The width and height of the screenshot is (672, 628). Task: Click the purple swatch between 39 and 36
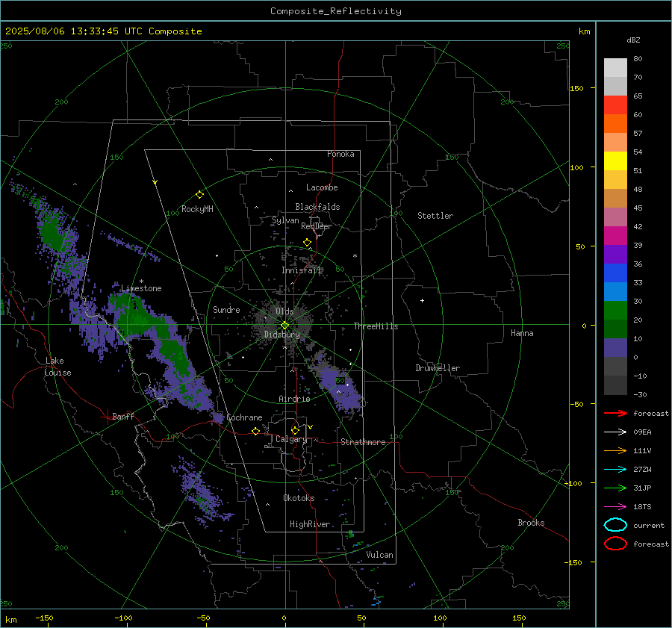click(x=615, y=254)
